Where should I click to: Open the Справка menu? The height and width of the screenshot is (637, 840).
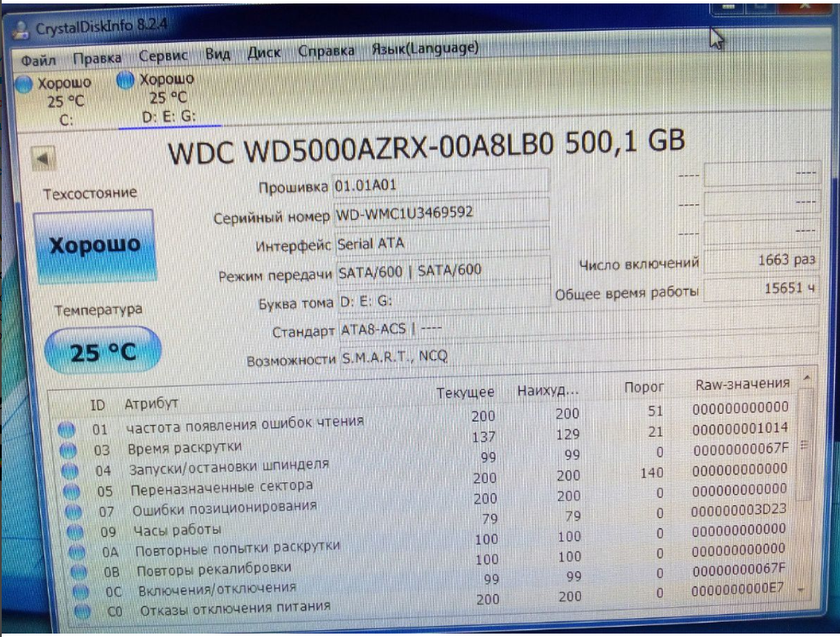coord(326,51)
